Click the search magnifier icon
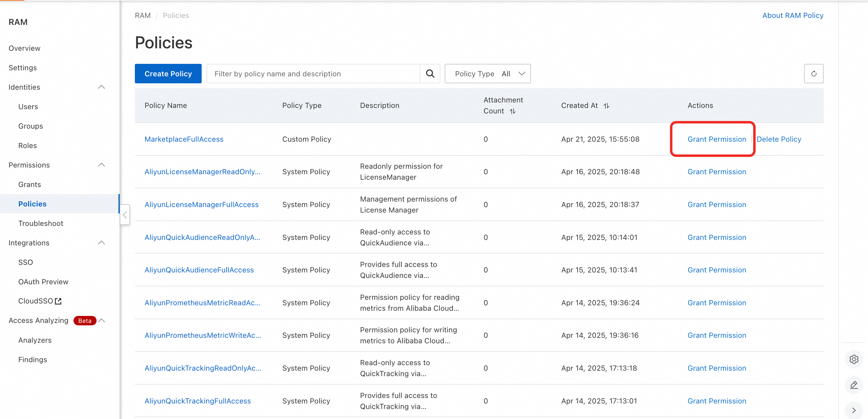This screenshot has height=419, width=868. click(x=430, y=74)
